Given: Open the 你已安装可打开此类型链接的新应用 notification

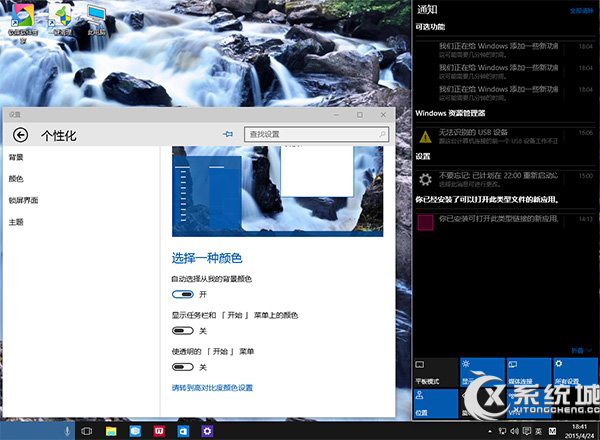Looking at the screenshot, I should (504, 222).
